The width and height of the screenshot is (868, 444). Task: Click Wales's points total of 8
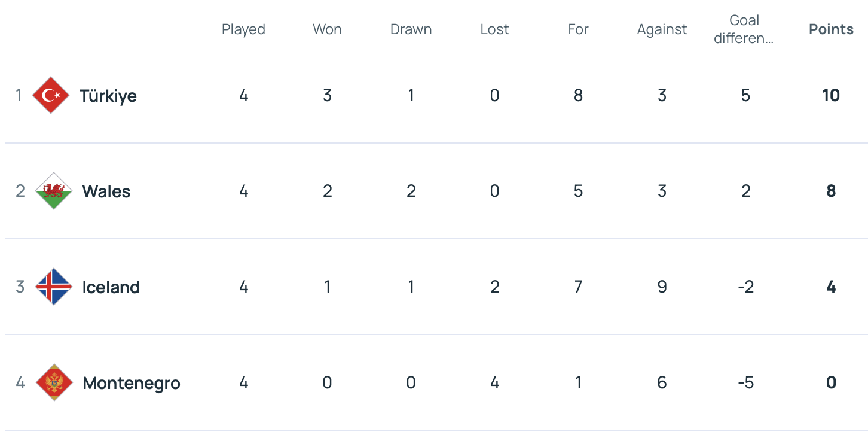coord(831,191)
